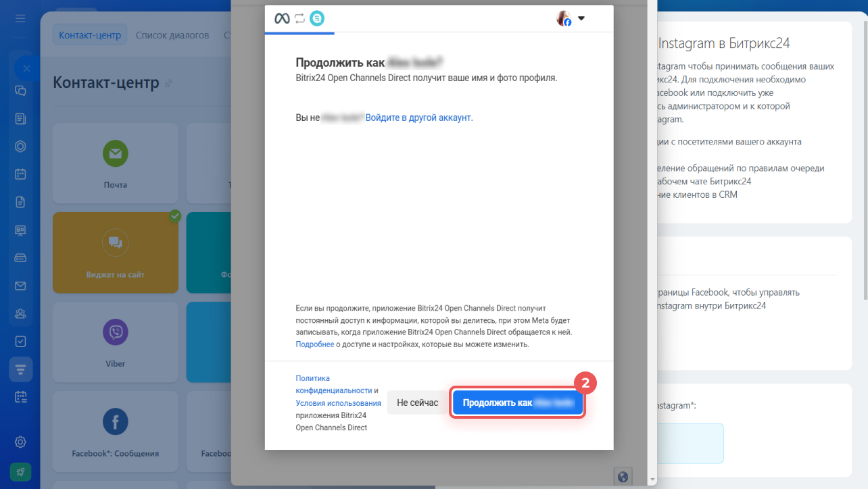This screenshot has width=868, height=489.
Task: Open Facebook*: Сообщения channel card
Action: pos(116,432)
